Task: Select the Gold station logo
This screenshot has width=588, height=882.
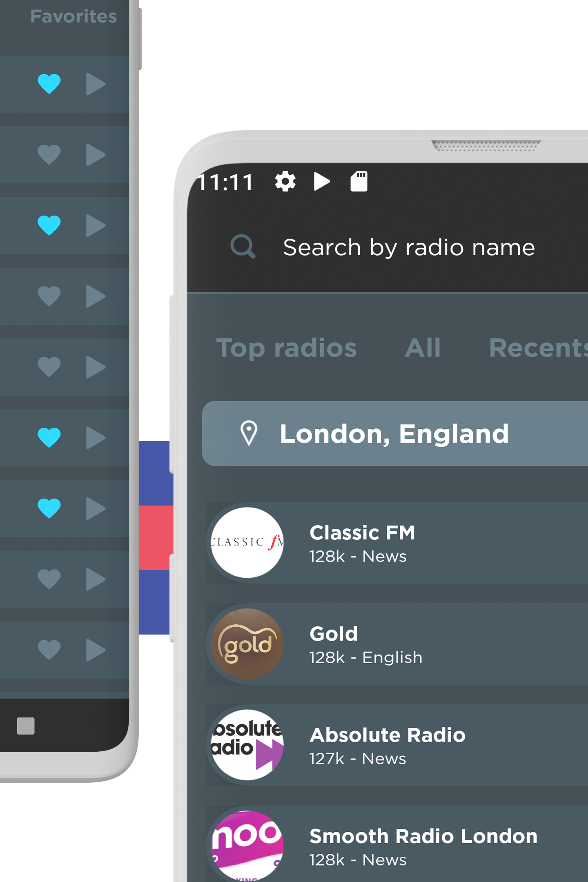Action: click(247, 644)
